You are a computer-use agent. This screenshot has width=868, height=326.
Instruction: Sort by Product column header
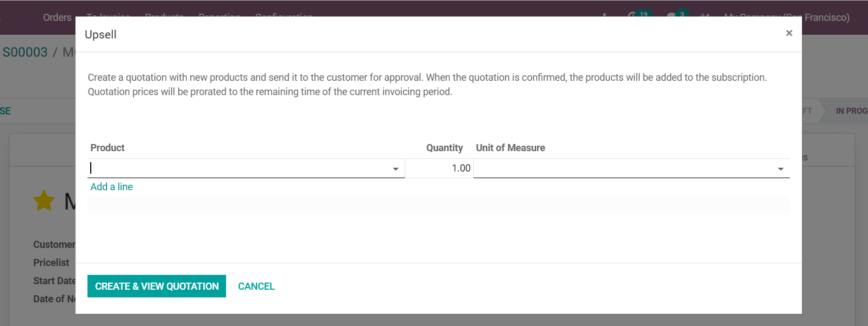(107, 148)
